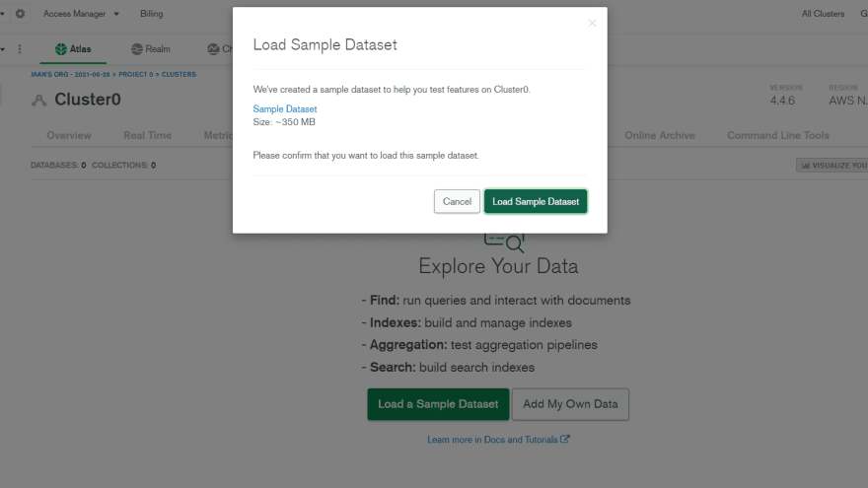Click the Atlas leaf icon
The width and height of the screenshot is (868, 488).
[x=61, y=49]
